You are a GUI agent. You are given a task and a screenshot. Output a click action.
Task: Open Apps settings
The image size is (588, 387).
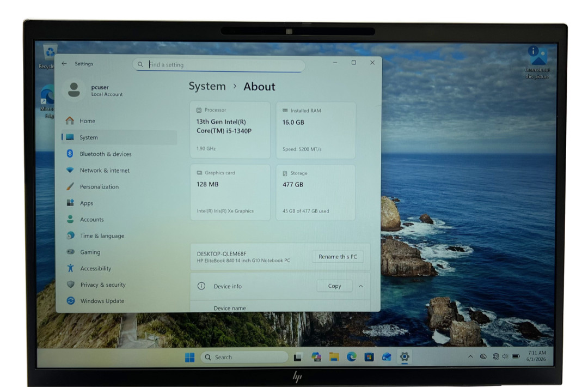[119, 203]
